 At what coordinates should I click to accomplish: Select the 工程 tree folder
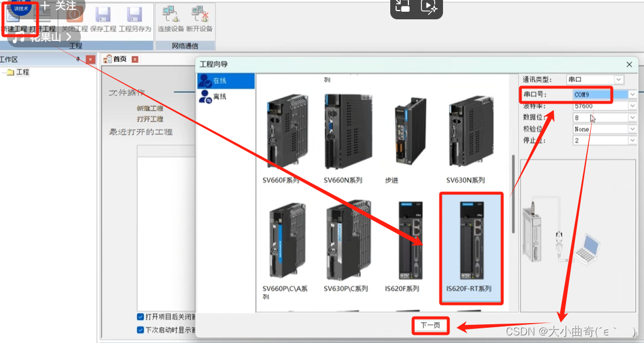tap(18, 72)
